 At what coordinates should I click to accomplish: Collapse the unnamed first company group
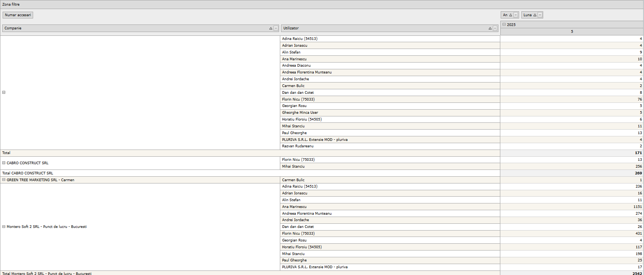(x=4, y=92)
